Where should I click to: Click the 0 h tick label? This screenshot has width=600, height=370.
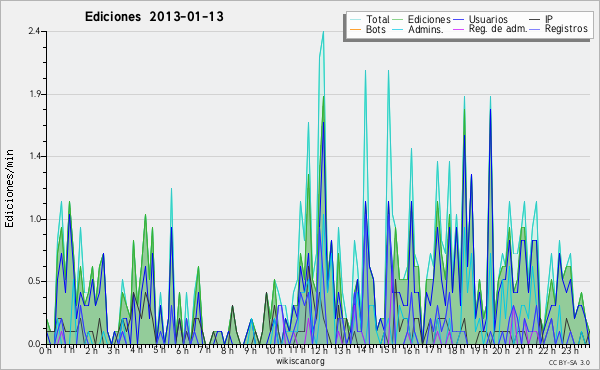click(x=46, y=351)
